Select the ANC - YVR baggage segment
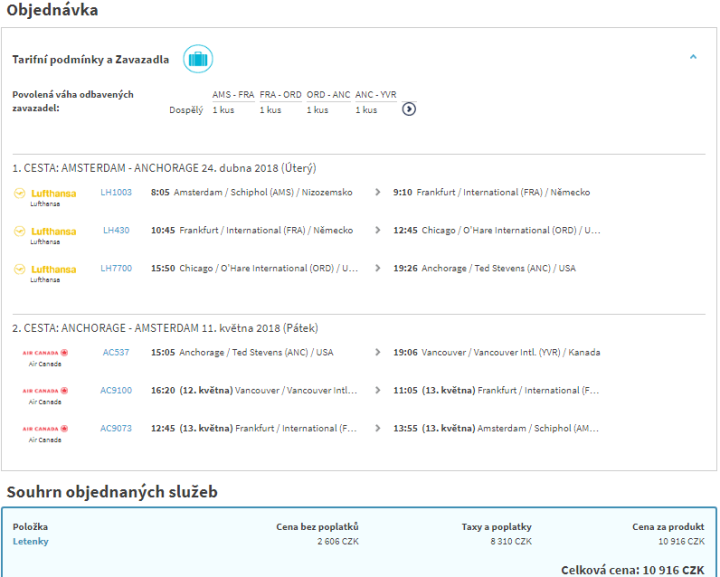The image size is (720, 577). point(376,95)
